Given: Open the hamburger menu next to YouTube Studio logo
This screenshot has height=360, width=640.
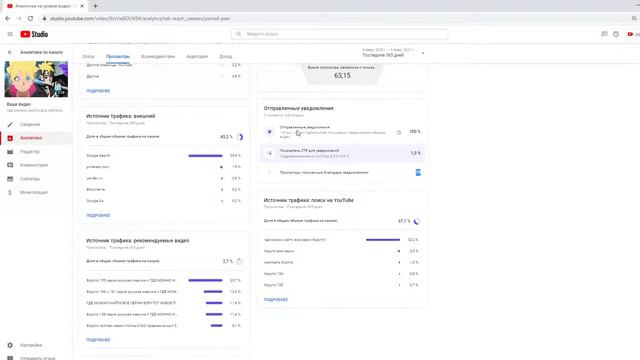Looking at the screenshot, I should pos(10,34).
